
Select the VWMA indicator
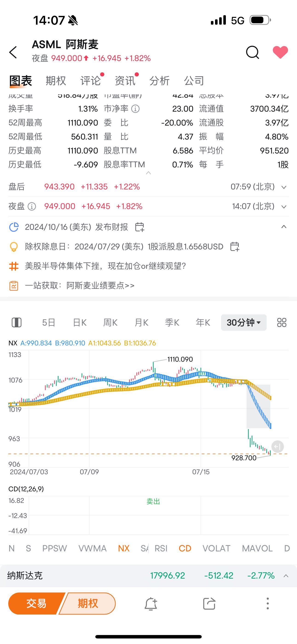(93, 548)
